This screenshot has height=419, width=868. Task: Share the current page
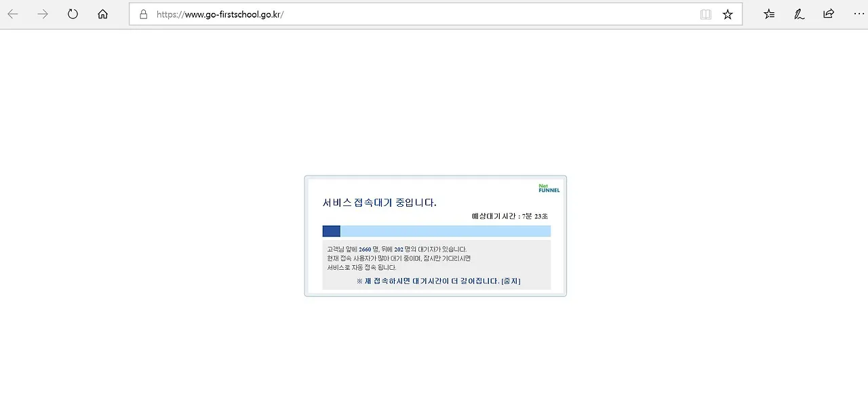click(x=828, y=14)
